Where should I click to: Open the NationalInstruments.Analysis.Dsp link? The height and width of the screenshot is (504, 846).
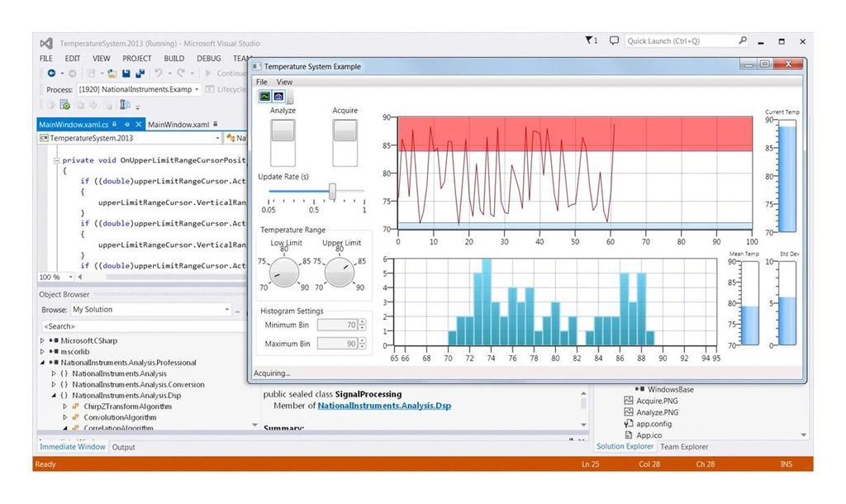click(384, 406)
